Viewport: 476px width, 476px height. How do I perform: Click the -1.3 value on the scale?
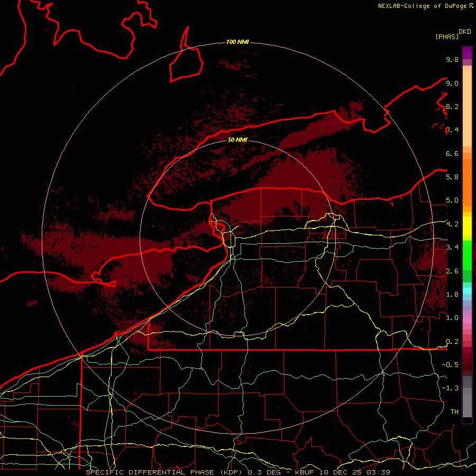pyautogui.click(x=450, y=388)
